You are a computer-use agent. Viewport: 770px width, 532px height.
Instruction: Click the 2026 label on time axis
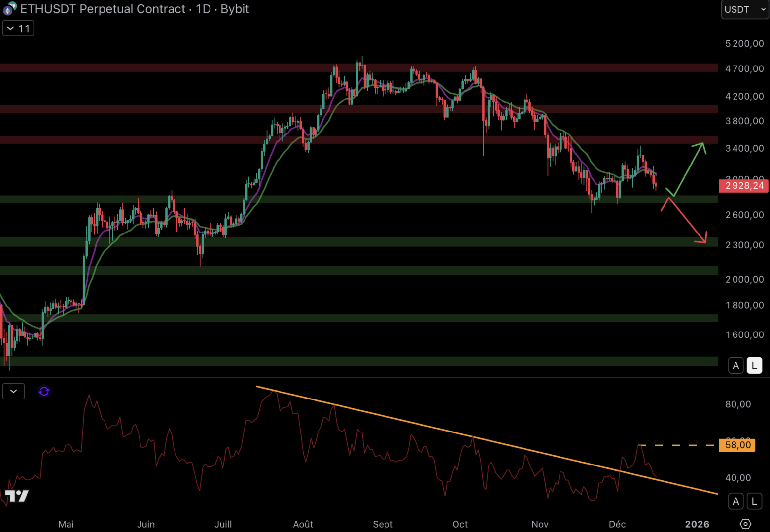coord(697,524)
